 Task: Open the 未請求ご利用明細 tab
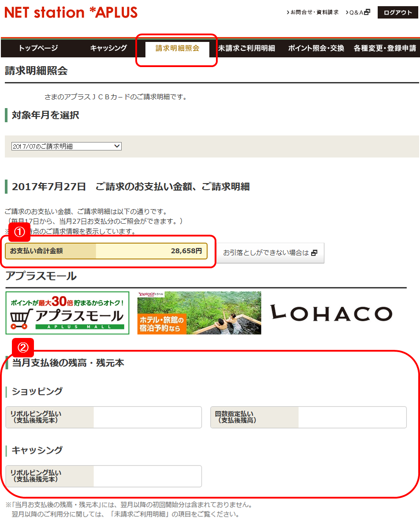[246, 48]
